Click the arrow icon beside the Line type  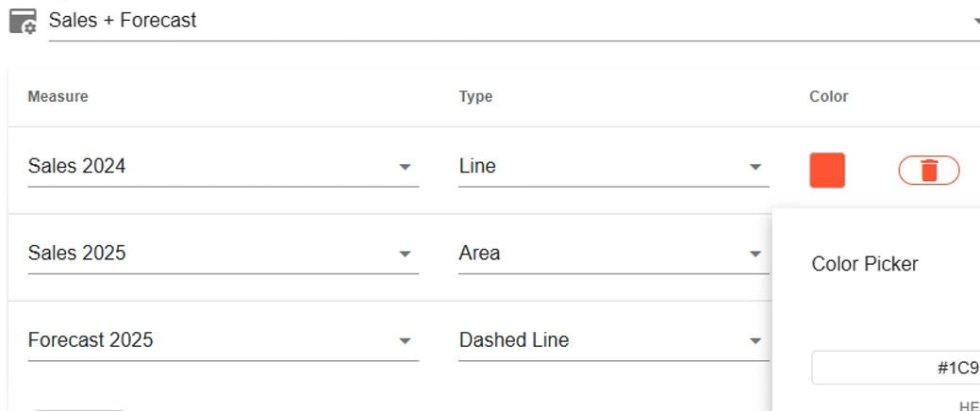click(755, 167)
